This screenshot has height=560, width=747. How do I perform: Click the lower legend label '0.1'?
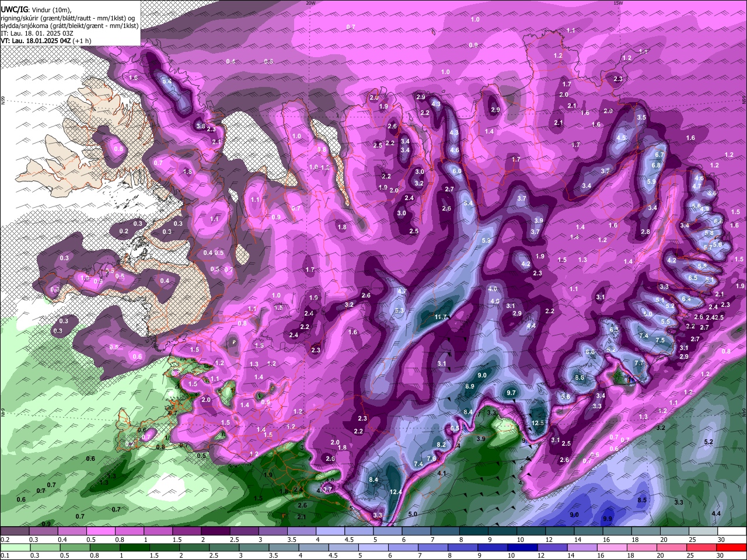(5, 556)
